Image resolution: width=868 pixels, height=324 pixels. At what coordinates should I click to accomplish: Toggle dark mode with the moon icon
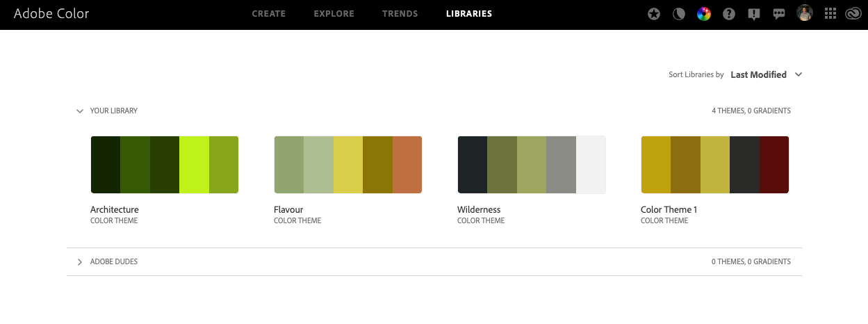[679, 14]
